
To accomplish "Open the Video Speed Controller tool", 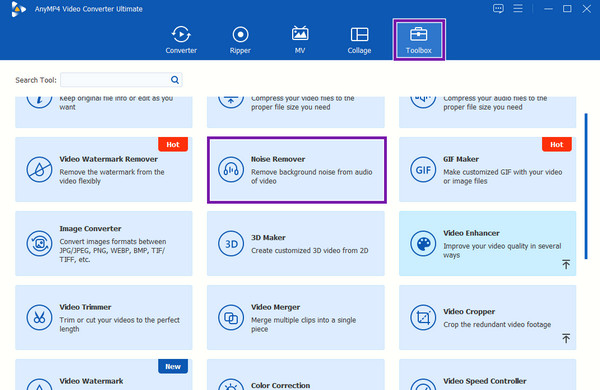I will (488, 374).
